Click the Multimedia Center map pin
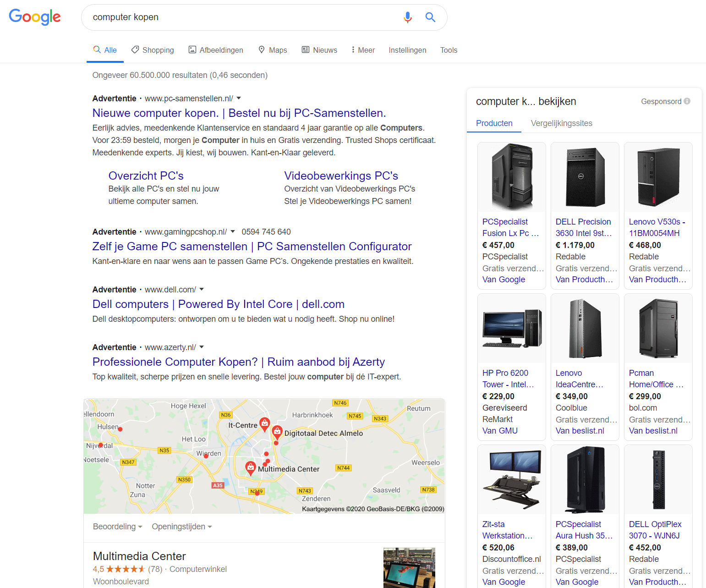 250,467
